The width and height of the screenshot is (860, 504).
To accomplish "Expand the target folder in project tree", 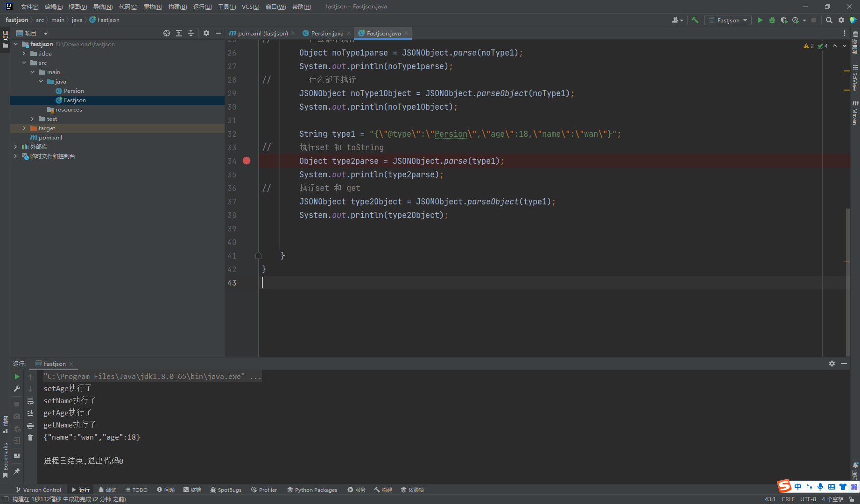I will [x=24, y=128].
